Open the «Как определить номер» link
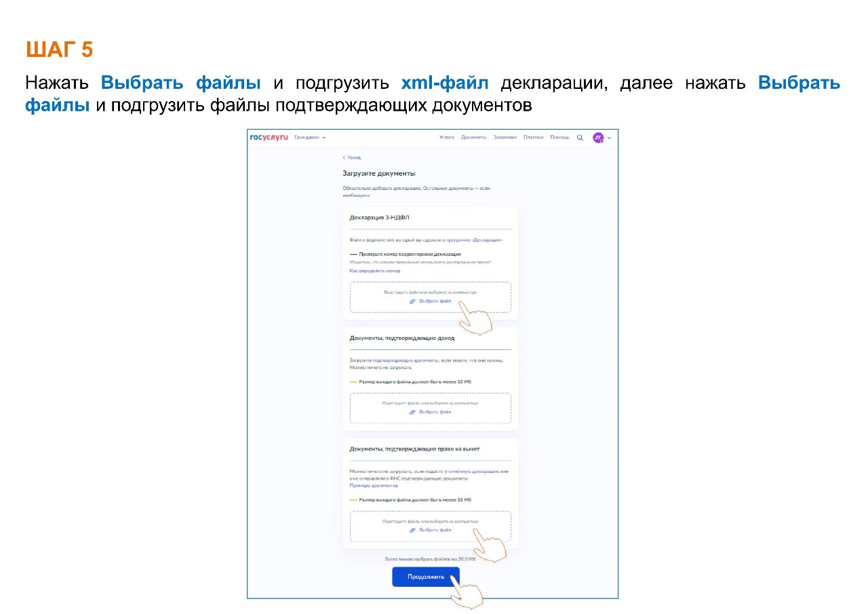This screenshot has width=868, height=614. (375, 271)
